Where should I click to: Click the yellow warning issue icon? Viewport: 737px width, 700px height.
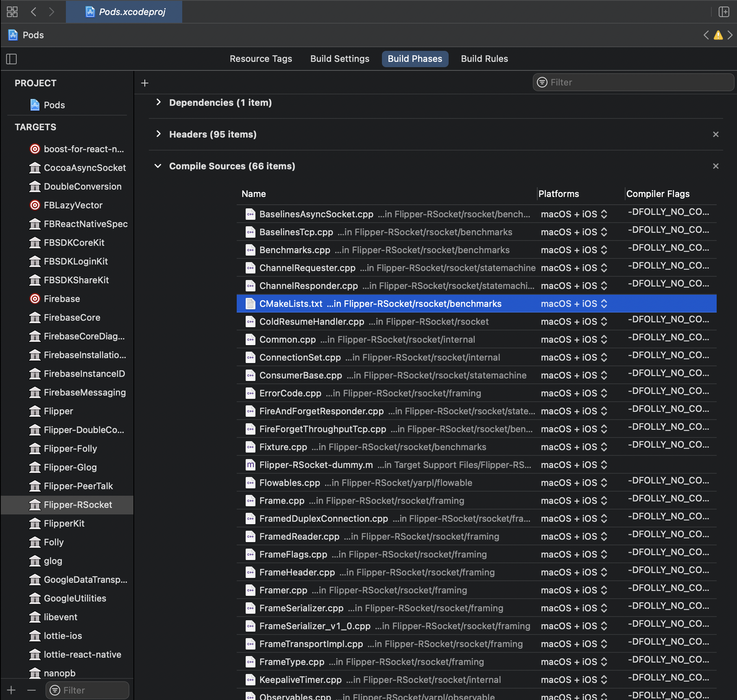pyautogui.click(x=718, y=35)
